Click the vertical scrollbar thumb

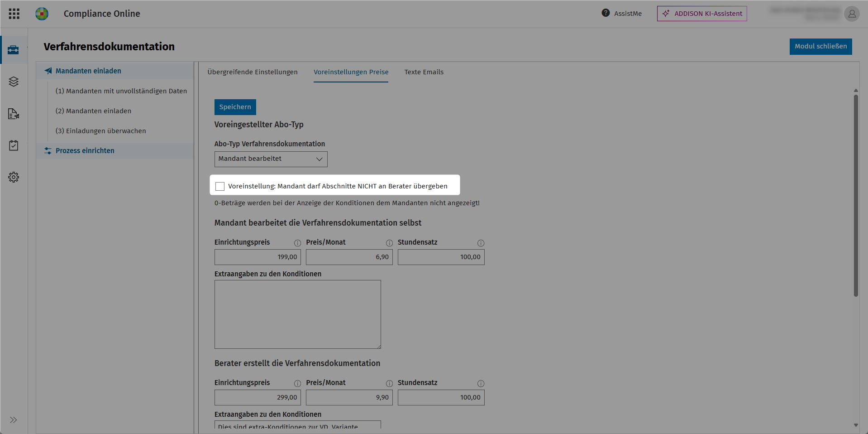856,195
